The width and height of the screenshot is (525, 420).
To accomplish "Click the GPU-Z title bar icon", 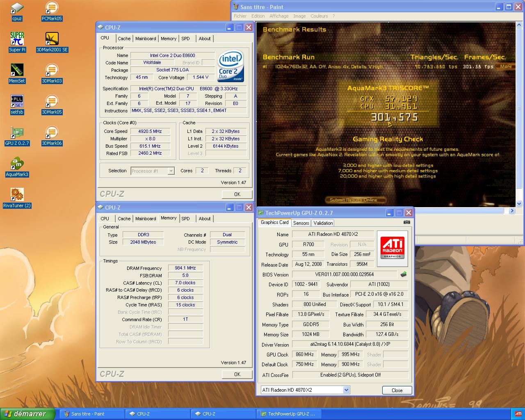I will click(x=260, y=212).
